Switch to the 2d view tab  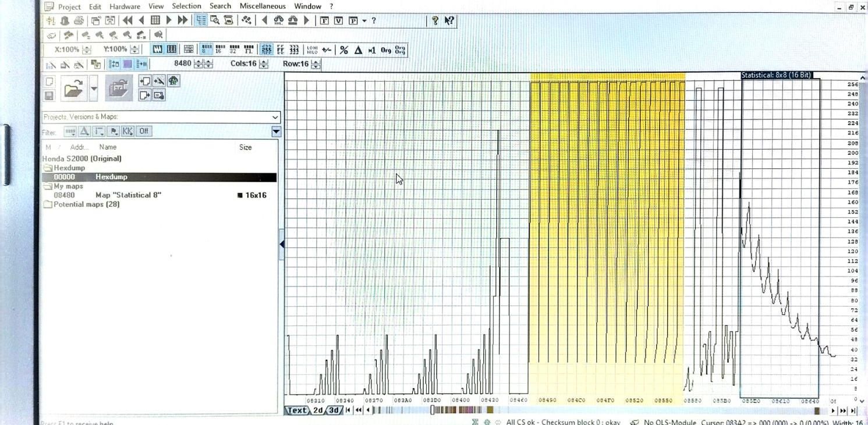tap(318, 410)
